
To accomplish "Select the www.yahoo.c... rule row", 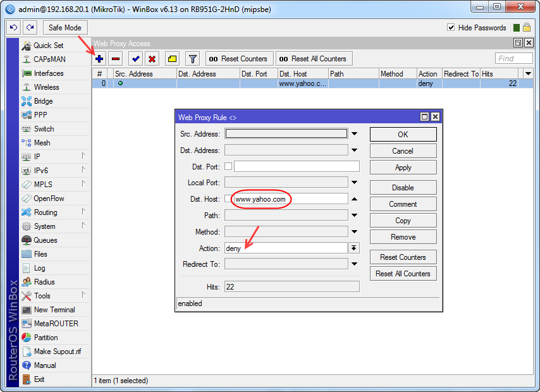I will (x=312, y=83).
